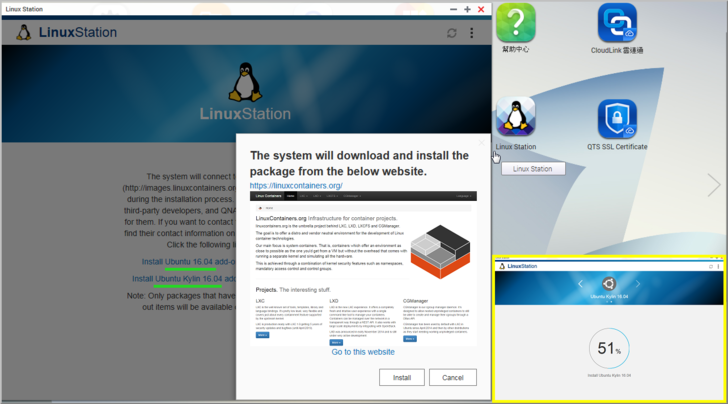This screenshot has width=728, height=404.
Task: Open the QTS SSL Certificate desktop icon
Action: click(617, 118)
